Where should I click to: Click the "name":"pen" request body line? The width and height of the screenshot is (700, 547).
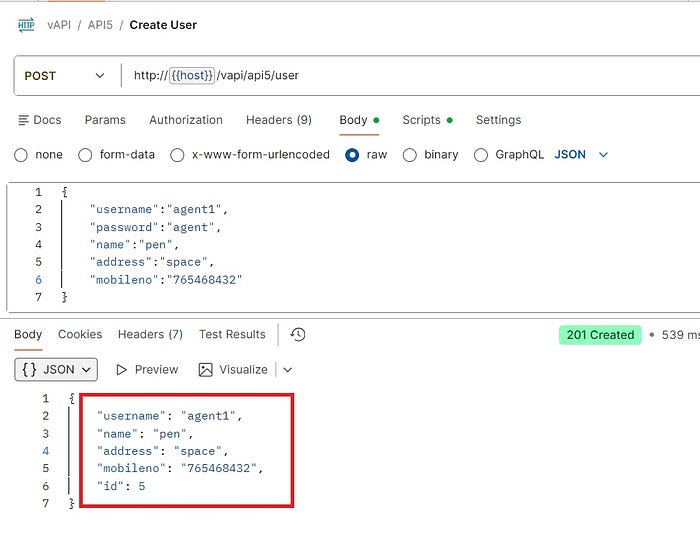pos(134,245)
